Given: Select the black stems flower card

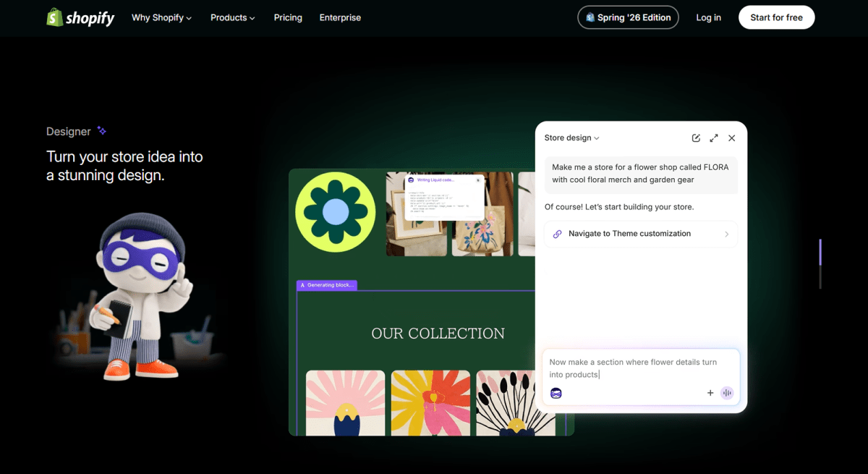Looking at the screenshot, I should pos(516,402).
